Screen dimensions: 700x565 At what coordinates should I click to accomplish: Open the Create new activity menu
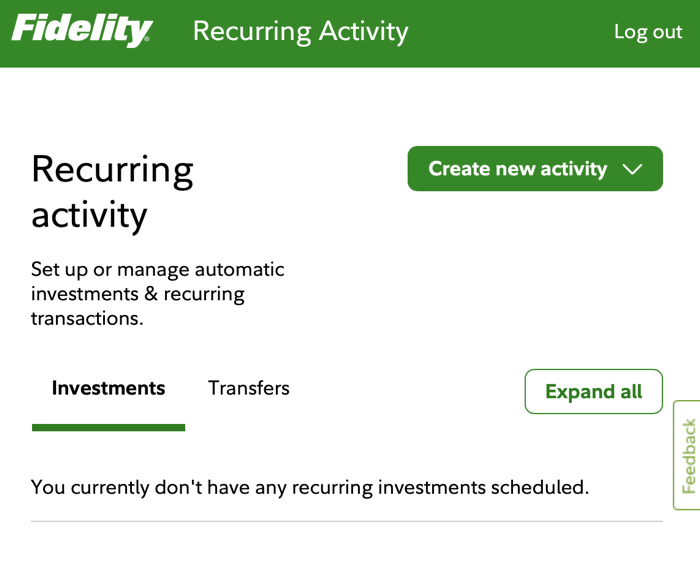coord(518,169)
